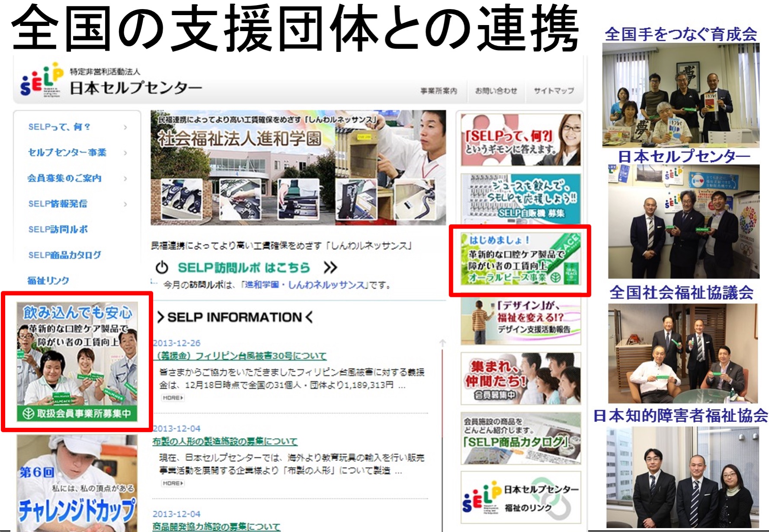Click the scroll-up arrow of news list
The width and height of the screenshot is (769, 532).
[442, 343]
